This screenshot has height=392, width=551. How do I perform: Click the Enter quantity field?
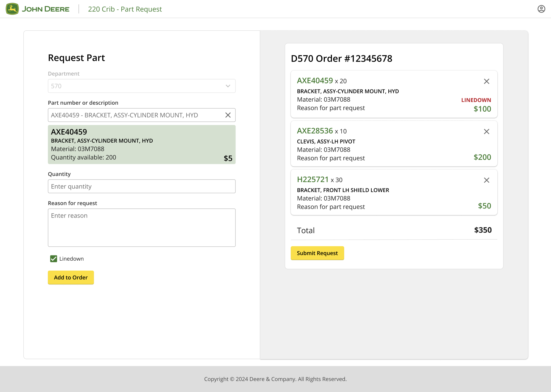point(142,186)
